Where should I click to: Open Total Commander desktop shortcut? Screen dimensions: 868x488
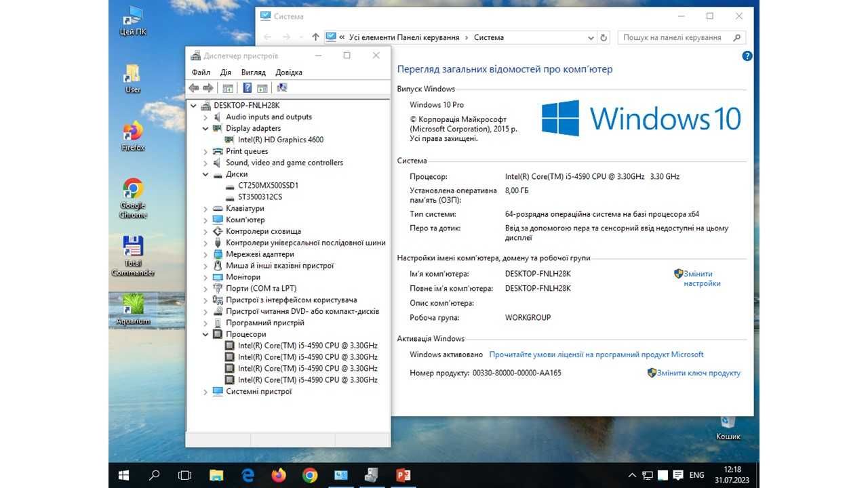click(133, 256)
